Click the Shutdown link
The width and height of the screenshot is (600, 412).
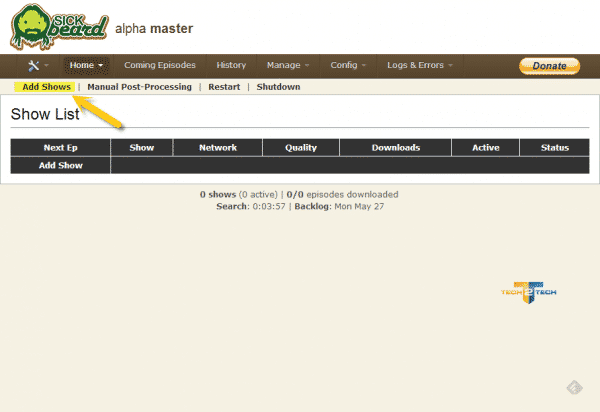tap(278, 87)
